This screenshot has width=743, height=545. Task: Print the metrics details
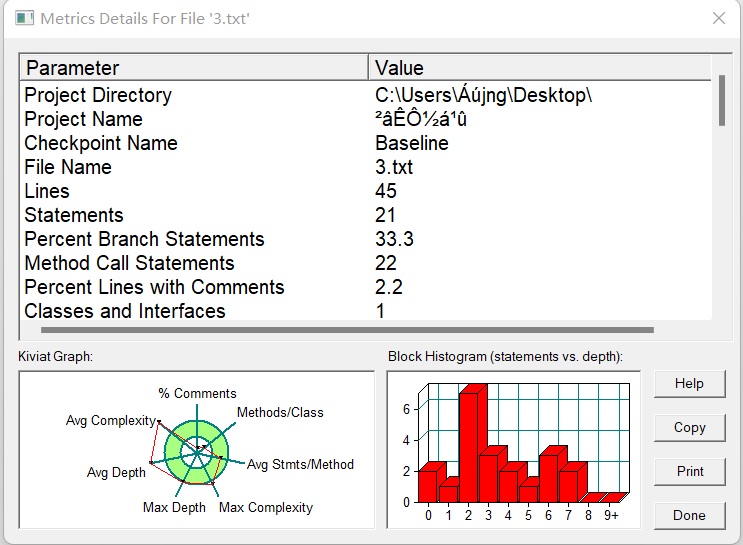(x=689, y=472)
